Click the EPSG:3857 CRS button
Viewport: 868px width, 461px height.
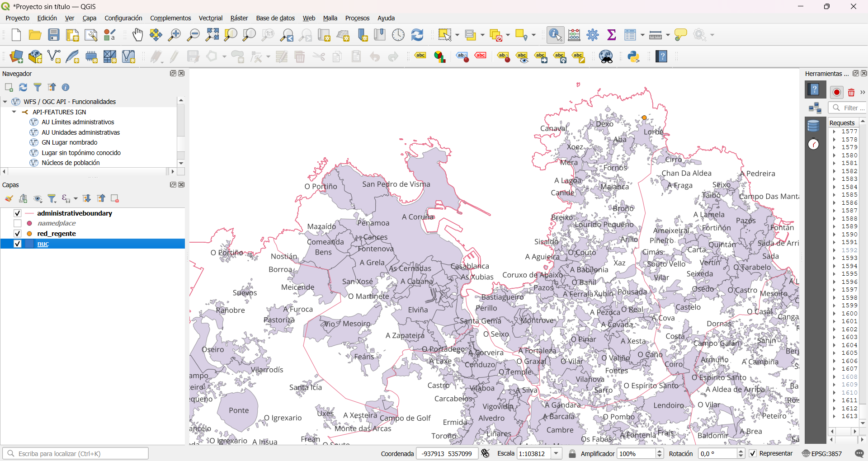[822, 453]
